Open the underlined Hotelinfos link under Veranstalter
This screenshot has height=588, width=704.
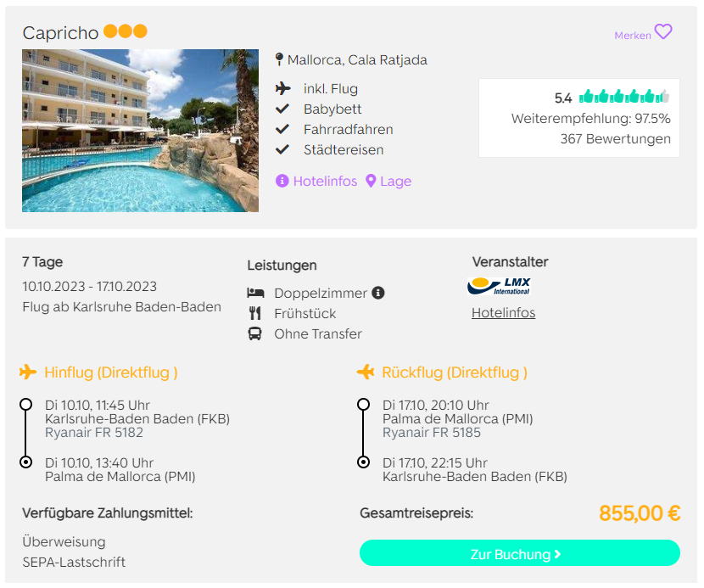click(503, 312)
